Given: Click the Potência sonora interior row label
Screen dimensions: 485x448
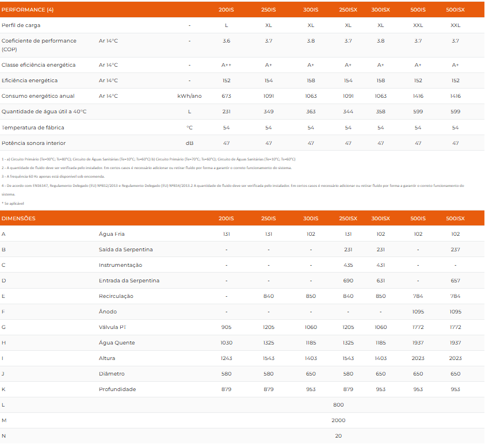Looking at the screenshot, I should point(34,143).
